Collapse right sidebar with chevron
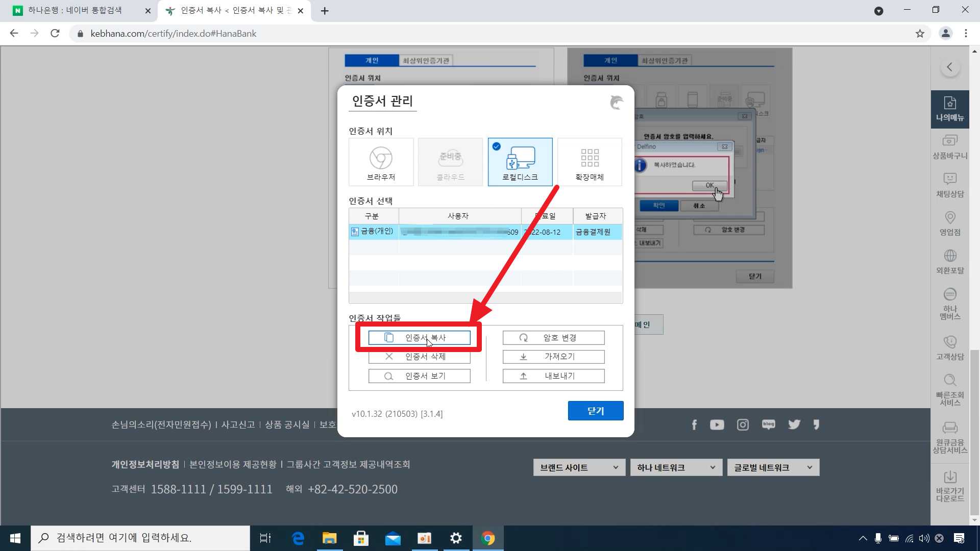Image resolution: width=980 pixels, height=551 pixels. click(x=949, y=67)
